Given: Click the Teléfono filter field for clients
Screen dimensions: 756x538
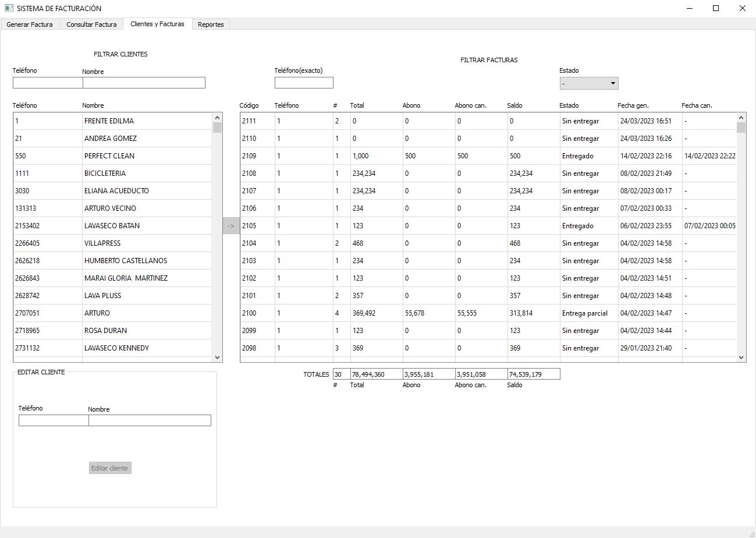Looking at the screenshot, I should [x=48, y=83].
